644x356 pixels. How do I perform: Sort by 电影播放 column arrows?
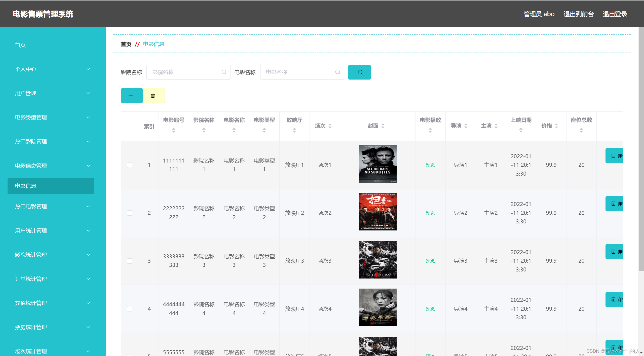pyautogui.click(x=430, y=130)
